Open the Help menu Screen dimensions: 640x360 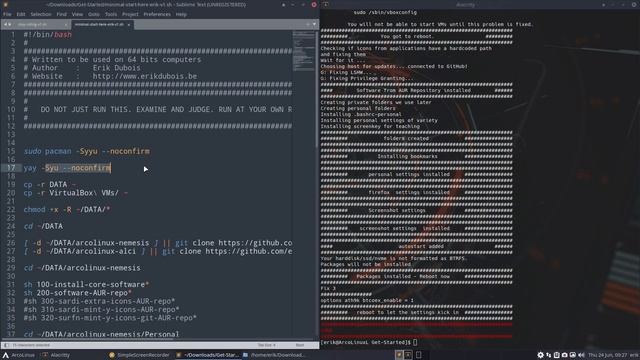tap(181, 14)
